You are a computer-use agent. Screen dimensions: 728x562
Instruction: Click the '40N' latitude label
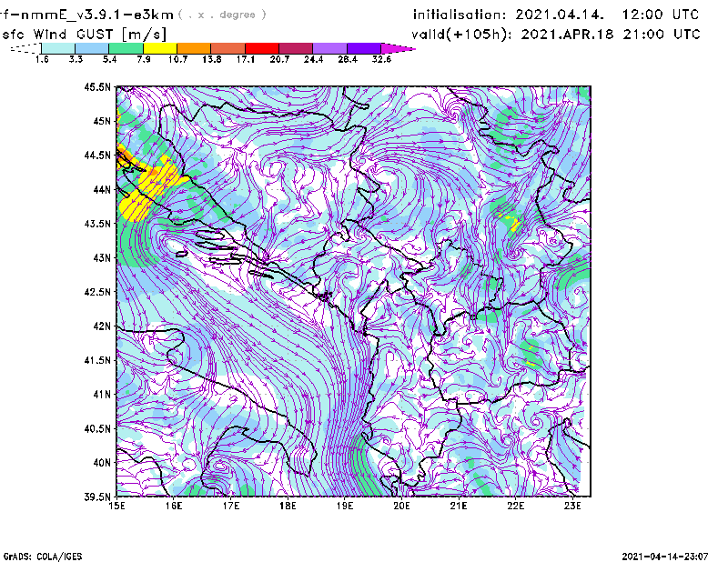tap(102, 463)
